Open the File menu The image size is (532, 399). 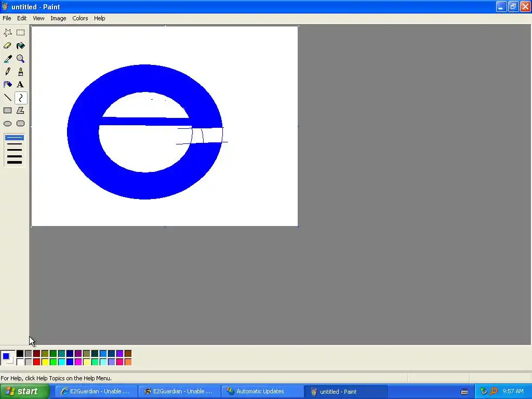pos(7,18)
